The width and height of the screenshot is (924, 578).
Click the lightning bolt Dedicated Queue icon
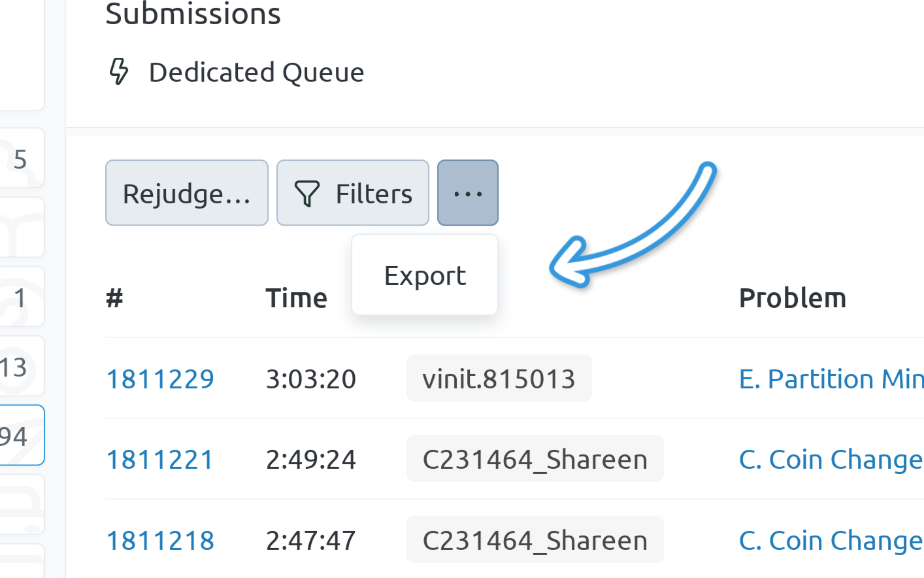(119, 72)
